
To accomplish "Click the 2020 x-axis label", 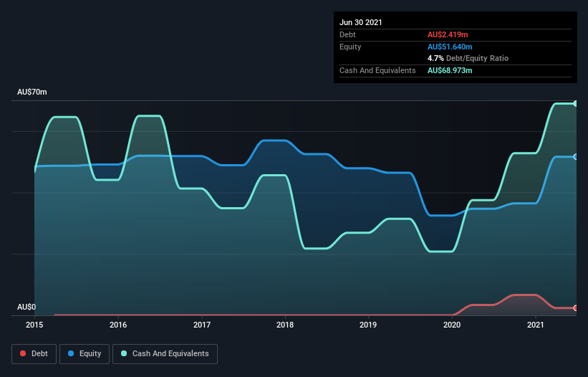I will (452, 325).
